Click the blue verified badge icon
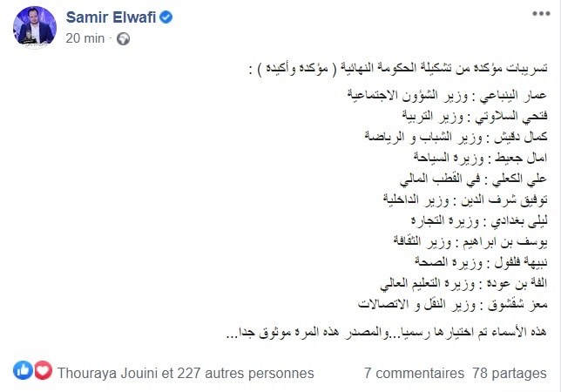This screenshot has height=392, width=561. click(166, 17)
